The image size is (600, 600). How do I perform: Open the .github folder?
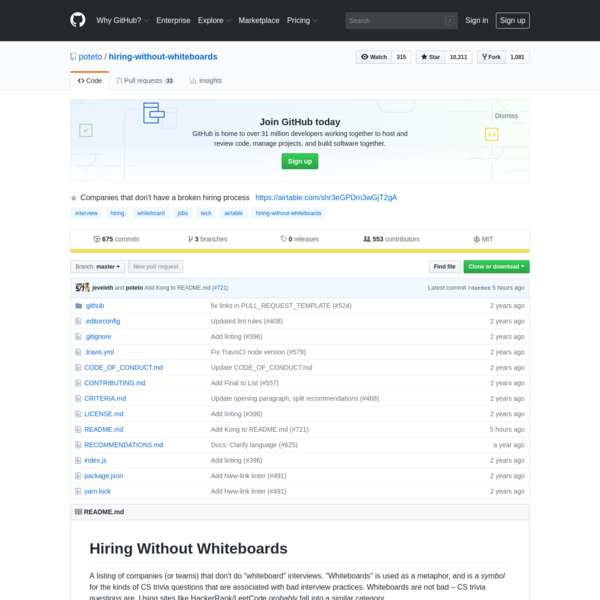(x=94, y=306)
